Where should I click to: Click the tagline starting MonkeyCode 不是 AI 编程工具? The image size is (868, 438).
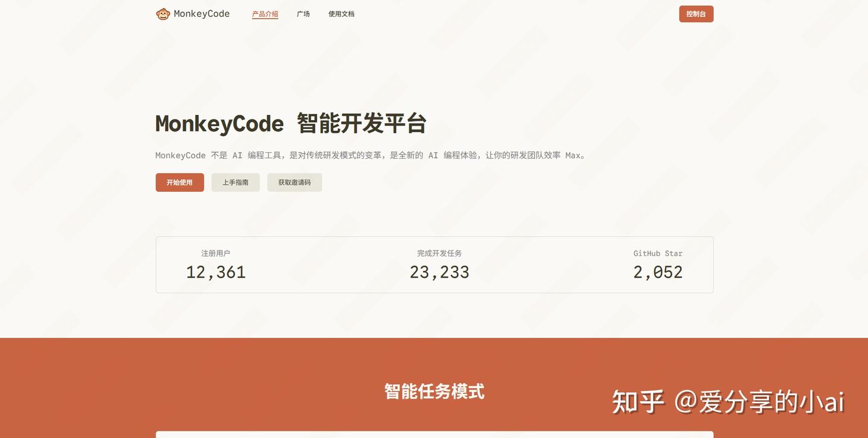pyautogui.click(x=371, y=155)
